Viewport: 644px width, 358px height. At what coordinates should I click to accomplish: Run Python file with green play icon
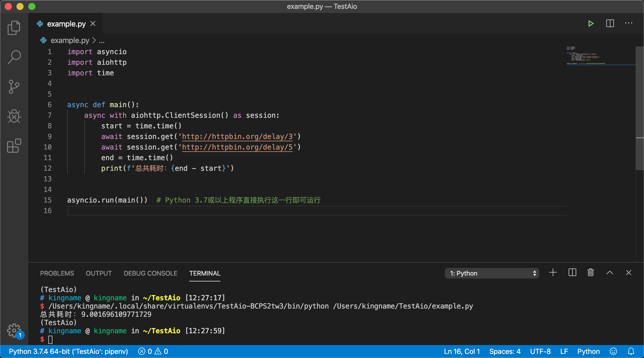point(591,24)
